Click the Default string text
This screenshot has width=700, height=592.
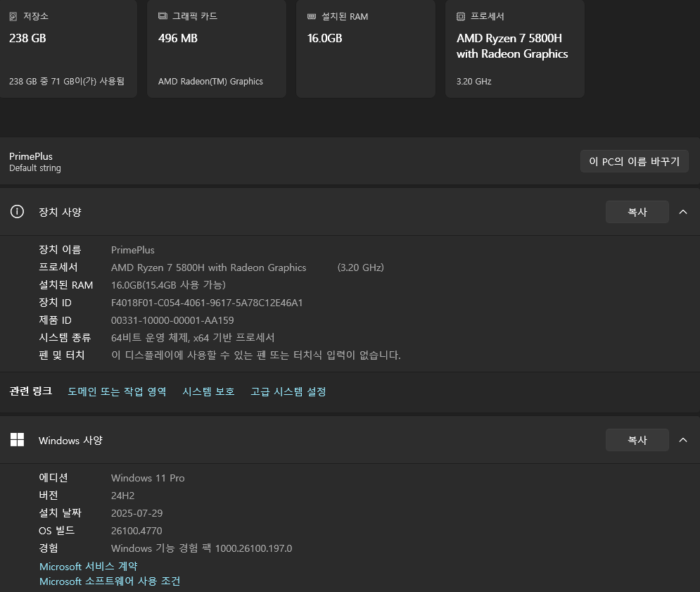pyautogui.click(x=34, y=168)
